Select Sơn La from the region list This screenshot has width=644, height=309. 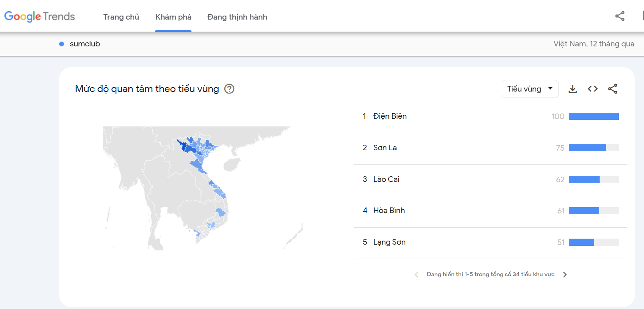coord(385,148)
